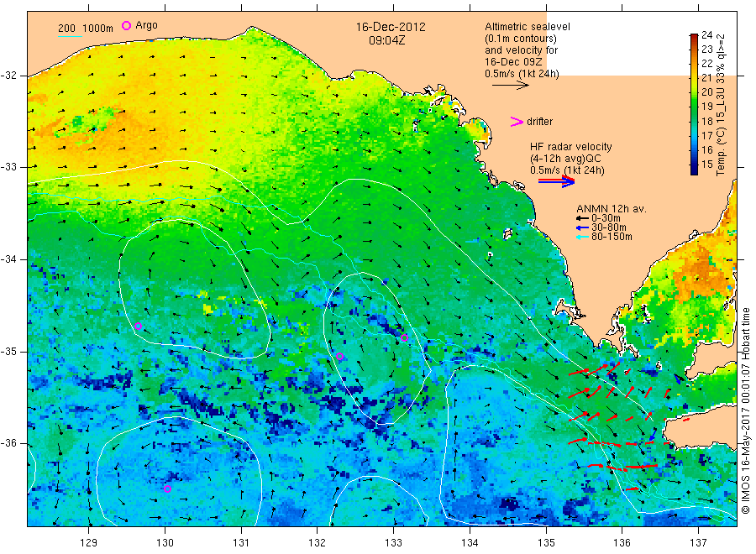Viewport: 756px width, 554px height.
Task: Click the Argo float near 132.3E 35S
Action: point(340,357)
